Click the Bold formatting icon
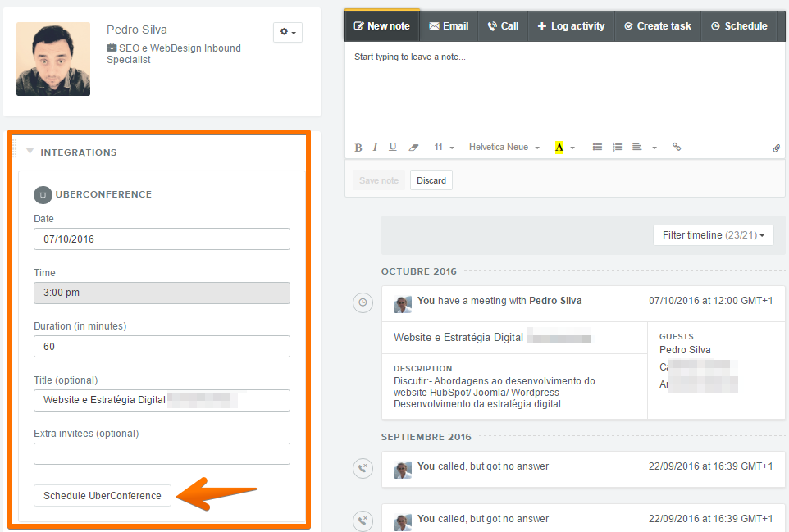Viewport: 789px width, 532px height. (x=358, y=148)
